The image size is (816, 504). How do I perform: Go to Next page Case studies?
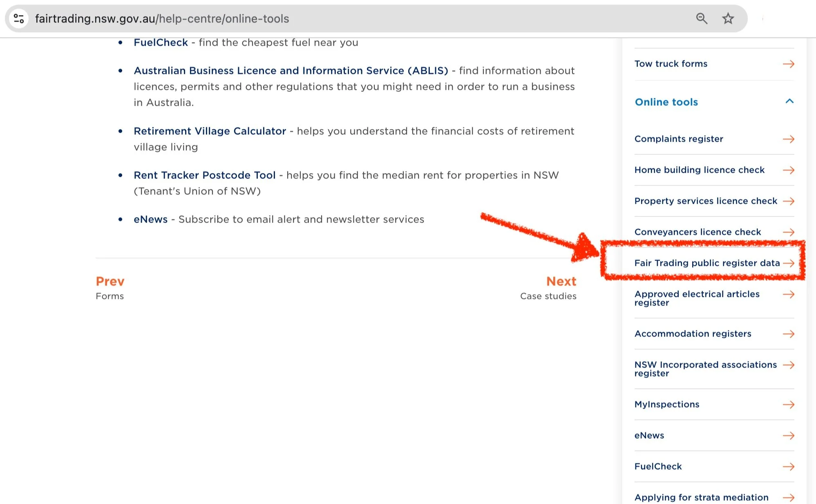pos(561,281)
